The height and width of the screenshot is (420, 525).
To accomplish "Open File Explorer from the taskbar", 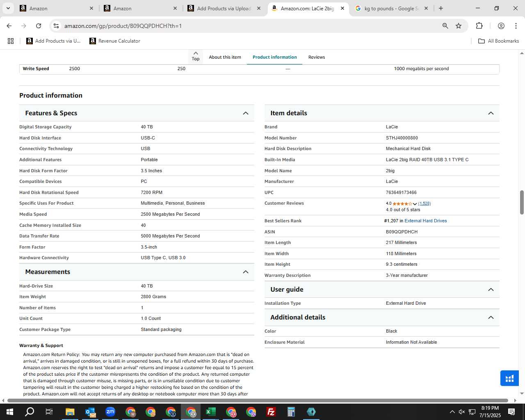I will pyautogui.click(x=70, y=412).
